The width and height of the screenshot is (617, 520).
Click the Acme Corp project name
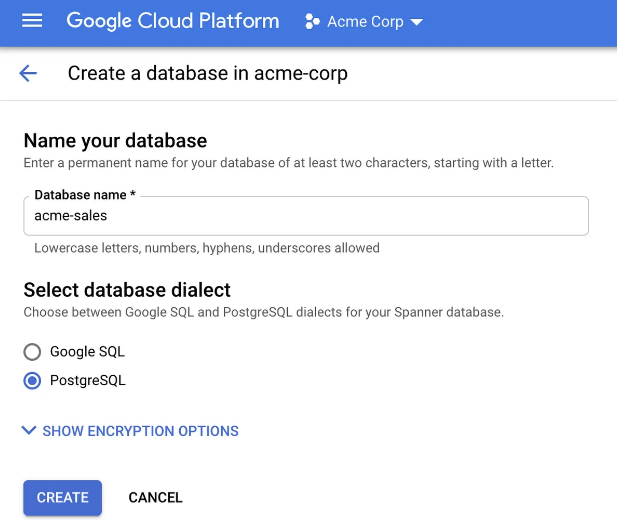pyautogui.click(x=365, y=22)
